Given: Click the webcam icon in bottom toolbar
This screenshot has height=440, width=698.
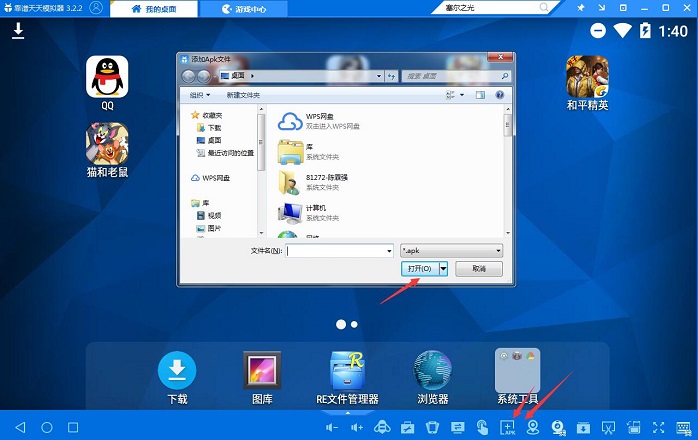Looking at the screenshot, I should pyautogui.click(x=558, y=428).
